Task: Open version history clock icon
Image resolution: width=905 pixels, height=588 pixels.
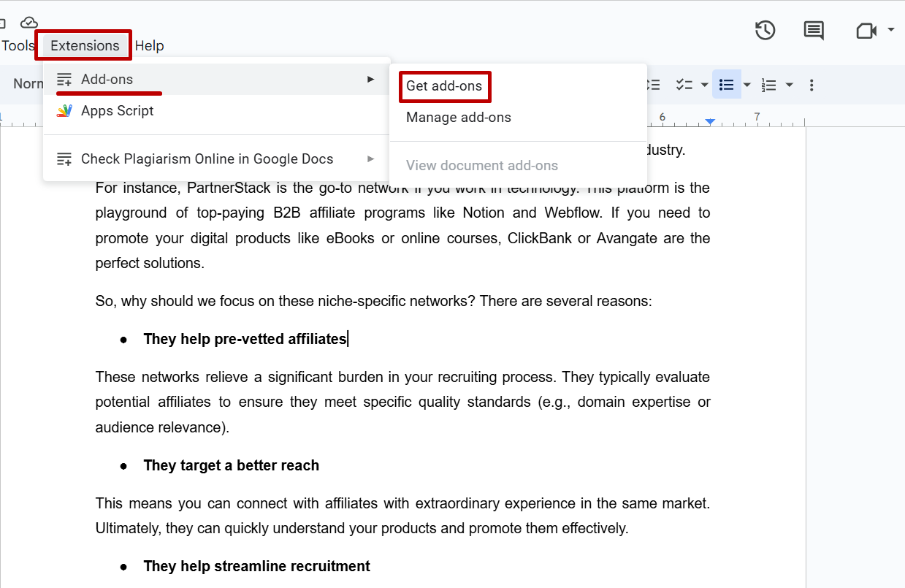Action: pos(765,30)
